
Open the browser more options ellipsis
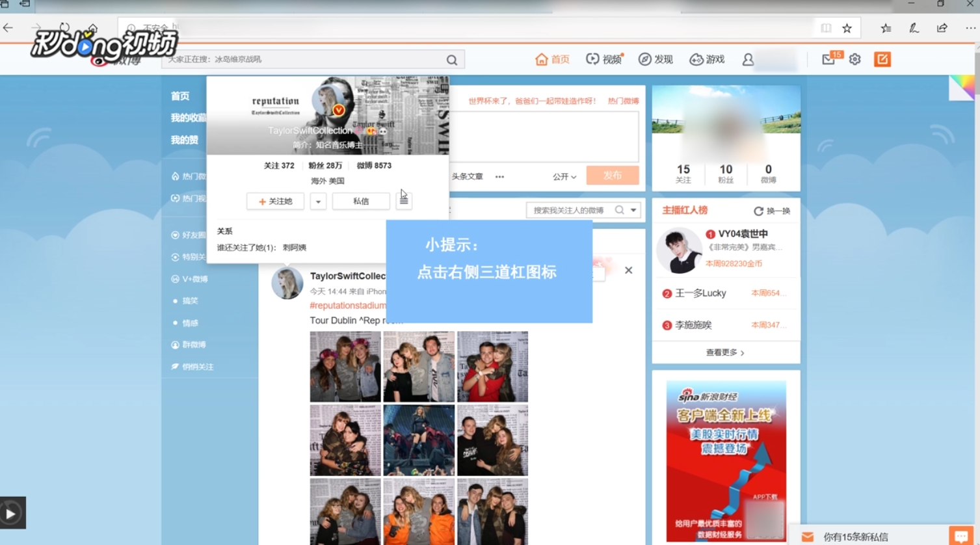[970, 28]
